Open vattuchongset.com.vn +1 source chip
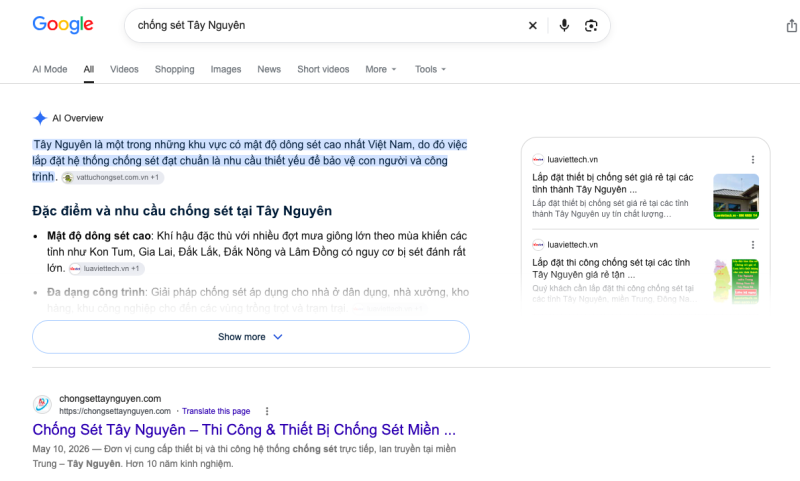Screen dimensions: 800x481 (112, 178)
